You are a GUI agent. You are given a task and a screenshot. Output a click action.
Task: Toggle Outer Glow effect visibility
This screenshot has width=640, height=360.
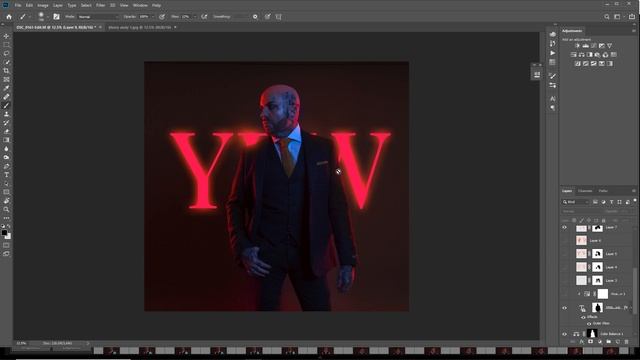[x=589, y=323]
